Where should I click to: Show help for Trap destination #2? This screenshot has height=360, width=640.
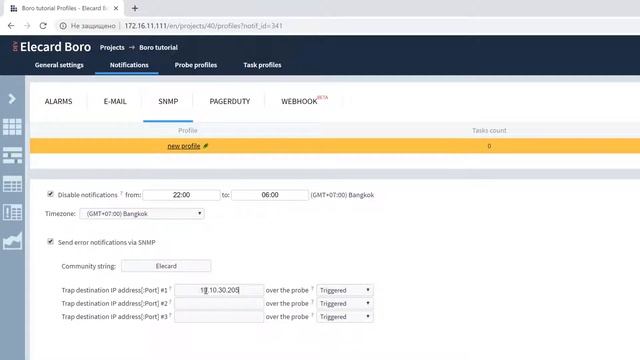coord(170,301)
